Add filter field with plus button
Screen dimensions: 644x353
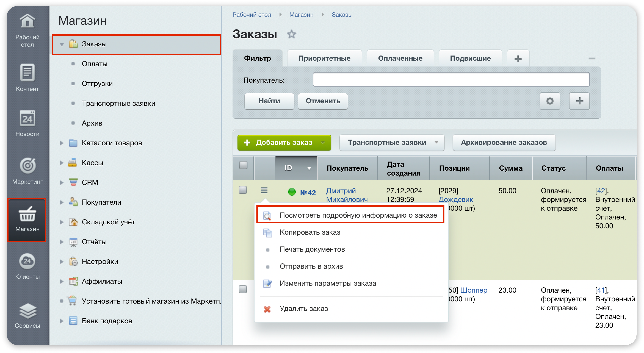pos(579,101)
